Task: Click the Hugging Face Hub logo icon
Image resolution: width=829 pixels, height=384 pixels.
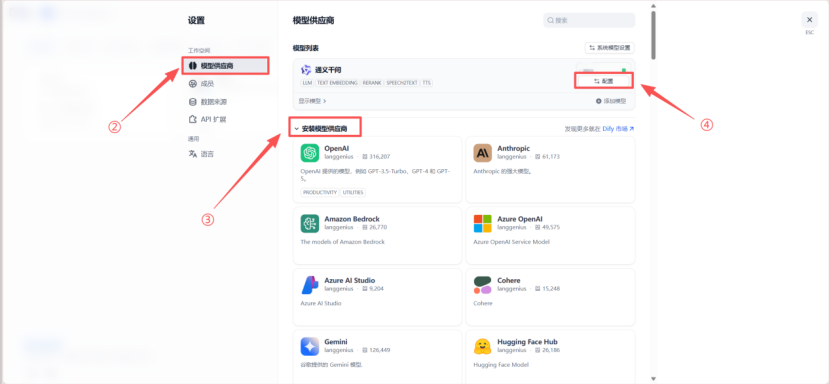Action: [482, 346]
